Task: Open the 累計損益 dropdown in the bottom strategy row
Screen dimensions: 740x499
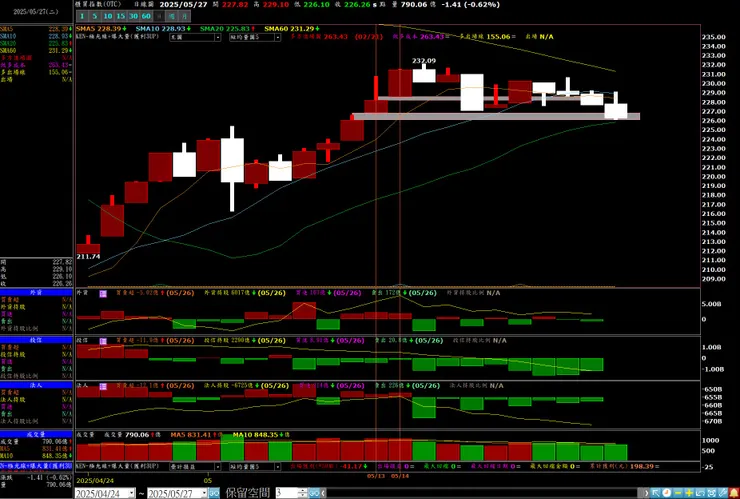Action: pos(195,466)
